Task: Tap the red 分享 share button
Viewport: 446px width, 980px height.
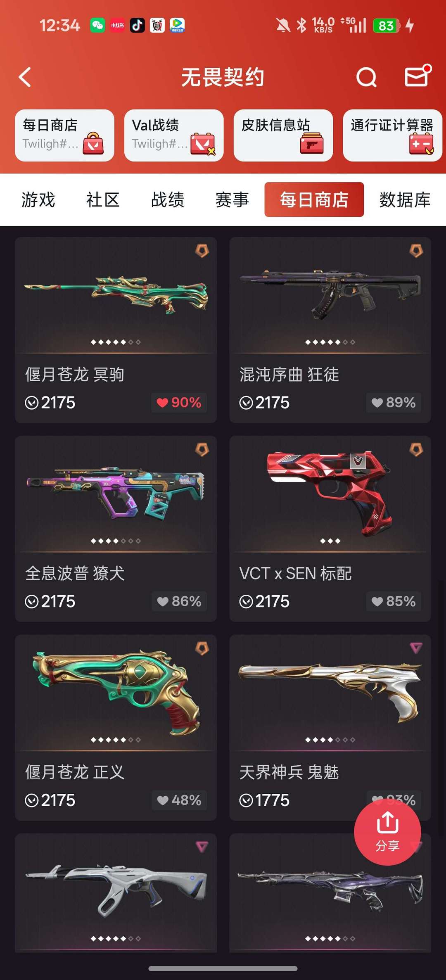Action: click(x=387, y=832)
